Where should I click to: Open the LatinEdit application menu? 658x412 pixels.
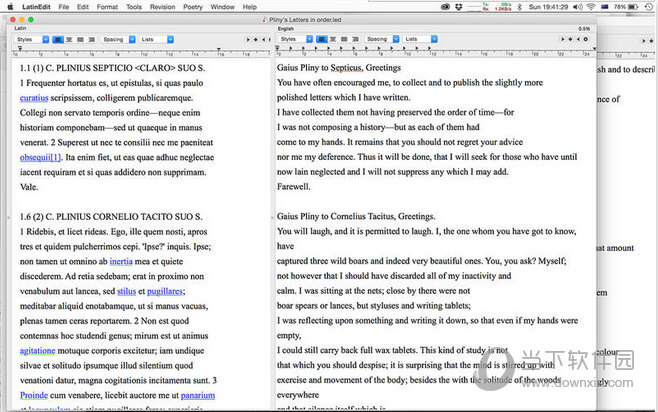pos(36,7)
